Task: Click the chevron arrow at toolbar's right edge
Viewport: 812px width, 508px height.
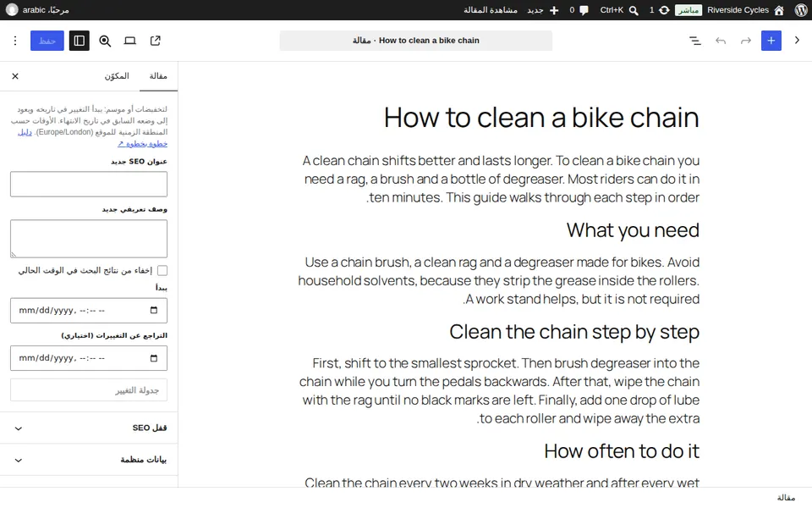Action: pyautogui.click(x=797, y=41)
